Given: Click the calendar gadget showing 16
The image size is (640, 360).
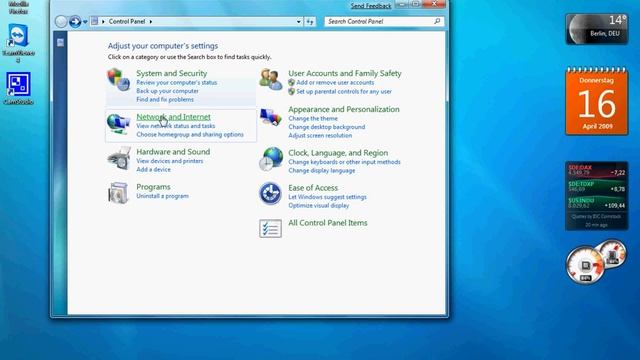Looking at the screenshot, I should (x=597, y=101).
